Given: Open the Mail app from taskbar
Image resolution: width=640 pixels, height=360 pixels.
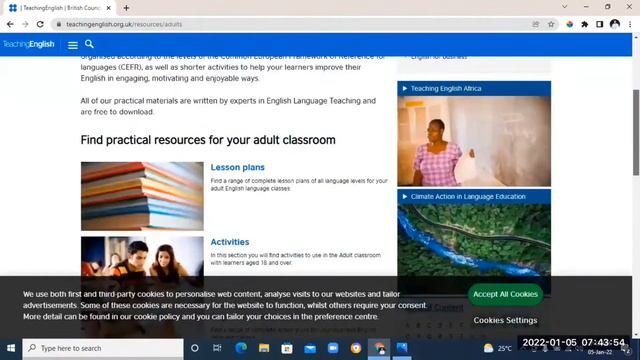Looking at the screenshot, I should pyautogui.click(x=310, y=348).
